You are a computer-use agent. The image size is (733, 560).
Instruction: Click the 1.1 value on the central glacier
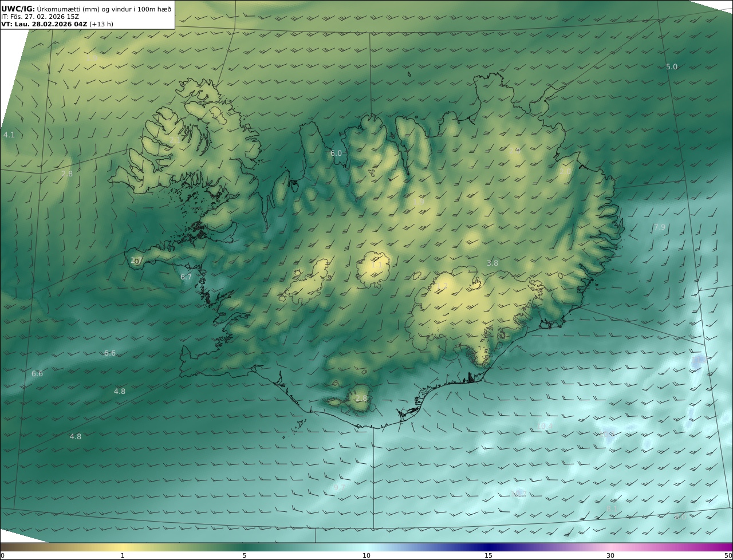376,265
